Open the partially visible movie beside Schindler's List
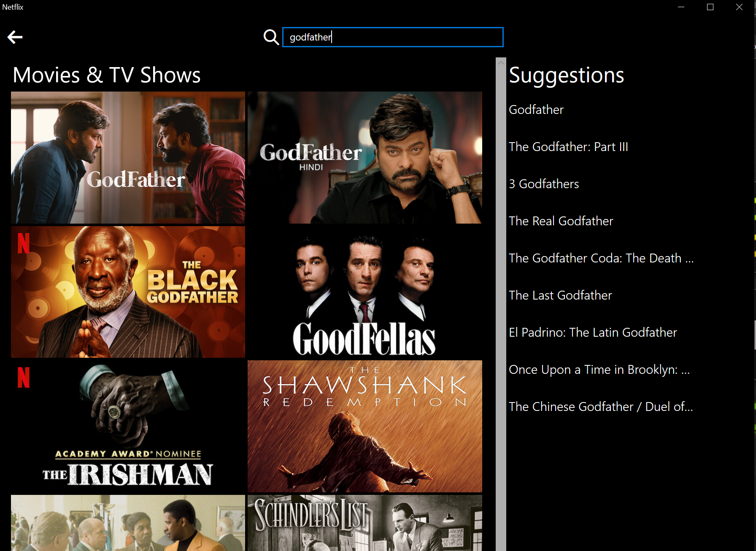 coord(128,523)
